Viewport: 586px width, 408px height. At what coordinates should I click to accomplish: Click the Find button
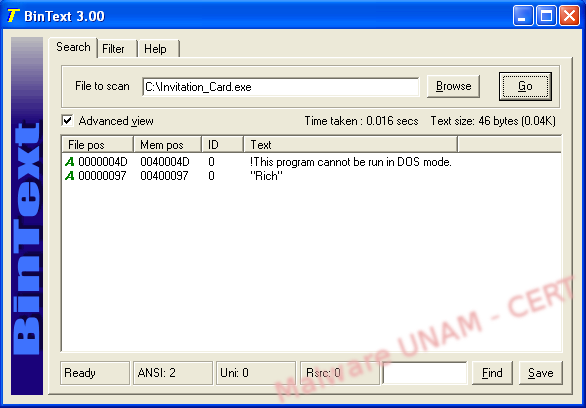tap(492, 373)
